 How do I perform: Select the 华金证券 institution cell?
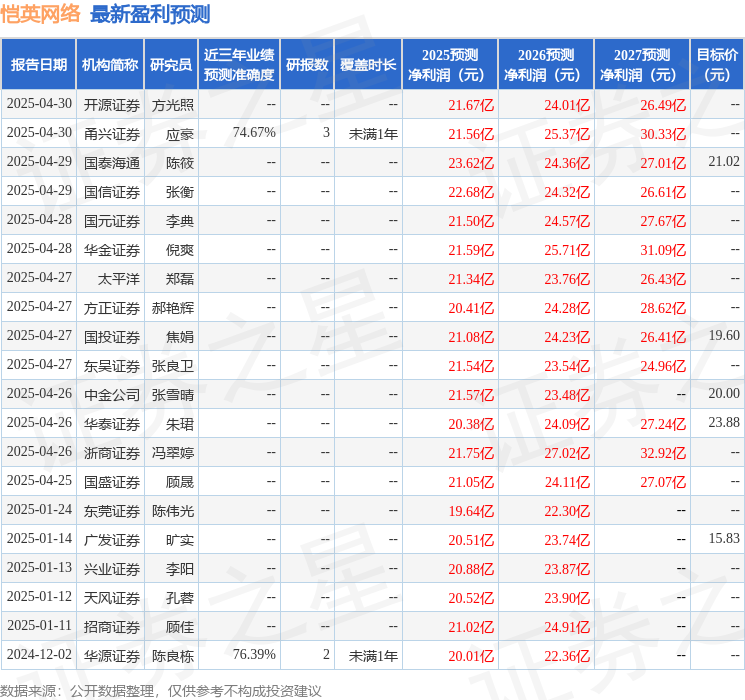coord(112,250)
